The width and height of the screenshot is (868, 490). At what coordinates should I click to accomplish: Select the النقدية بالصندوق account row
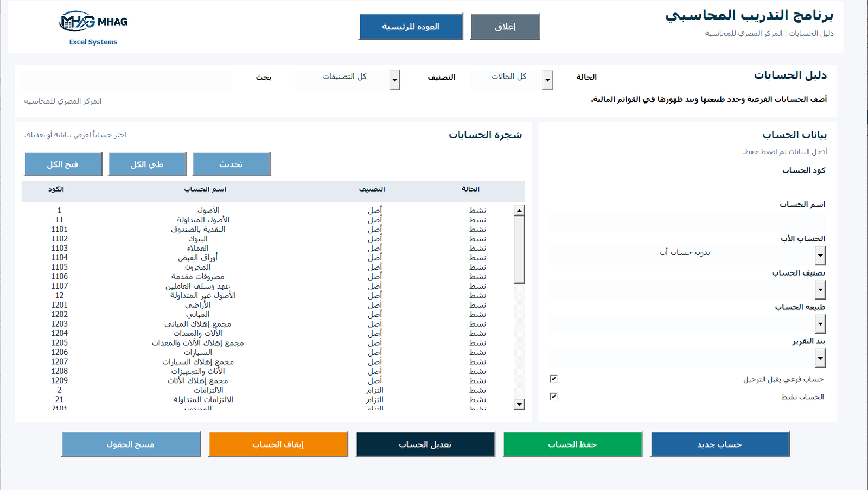[268, 230]
